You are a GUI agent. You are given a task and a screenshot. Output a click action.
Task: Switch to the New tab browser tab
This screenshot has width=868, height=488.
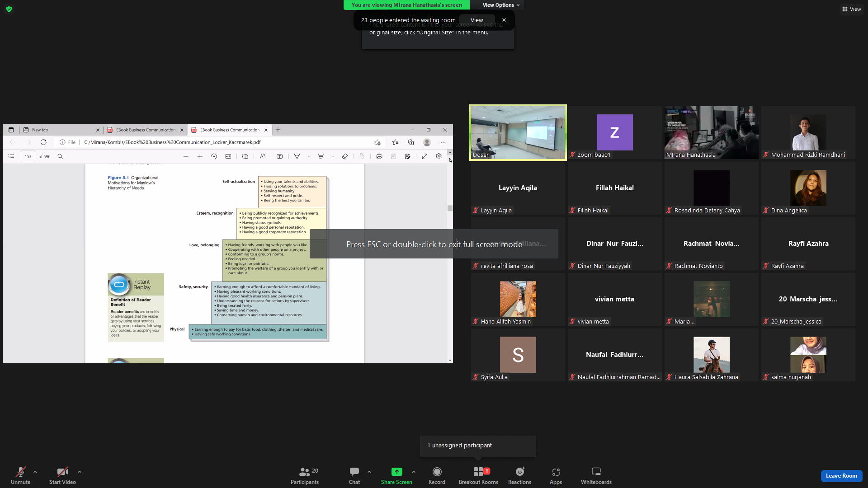point(61,130)
